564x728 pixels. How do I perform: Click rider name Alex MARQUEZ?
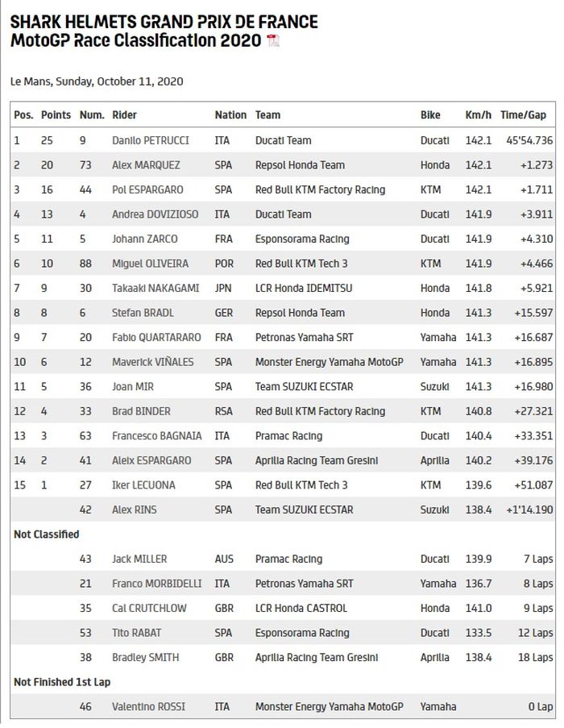(146, 165)
